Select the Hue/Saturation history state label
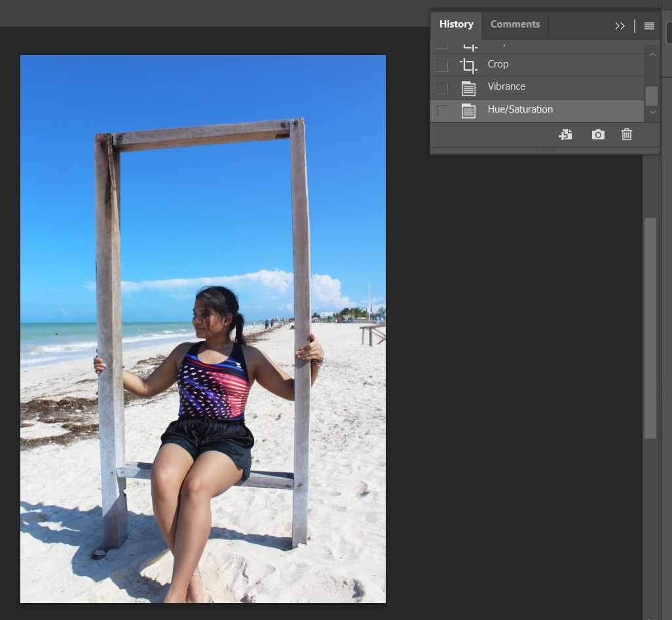Viewport: 672px width, 620px height. (x=520, y=109)
